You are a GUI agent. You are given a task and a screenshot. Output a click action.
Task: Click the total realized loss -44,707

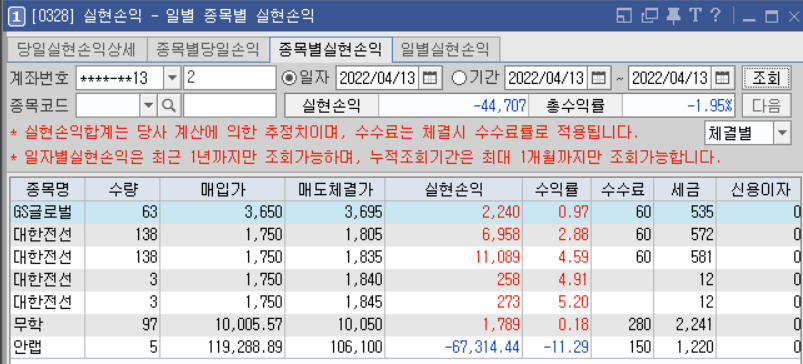(x=500, y=106)
